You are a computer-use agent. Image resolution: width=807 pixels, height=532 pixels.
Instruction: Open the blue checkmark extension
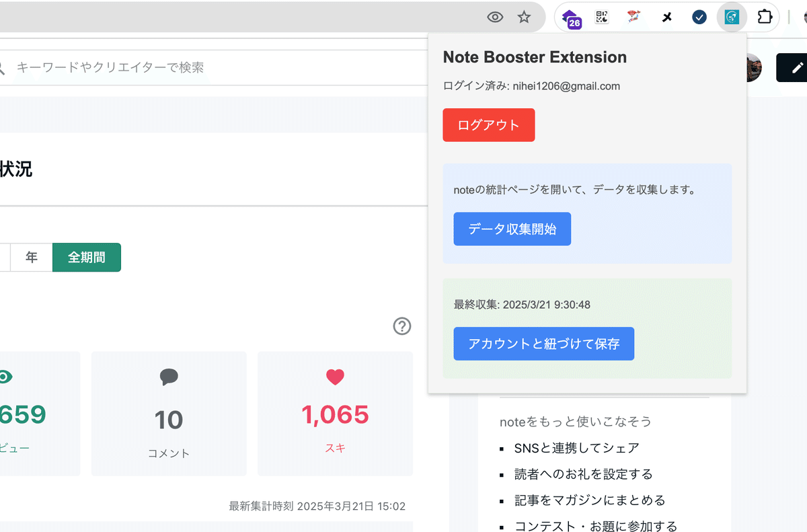699,17
